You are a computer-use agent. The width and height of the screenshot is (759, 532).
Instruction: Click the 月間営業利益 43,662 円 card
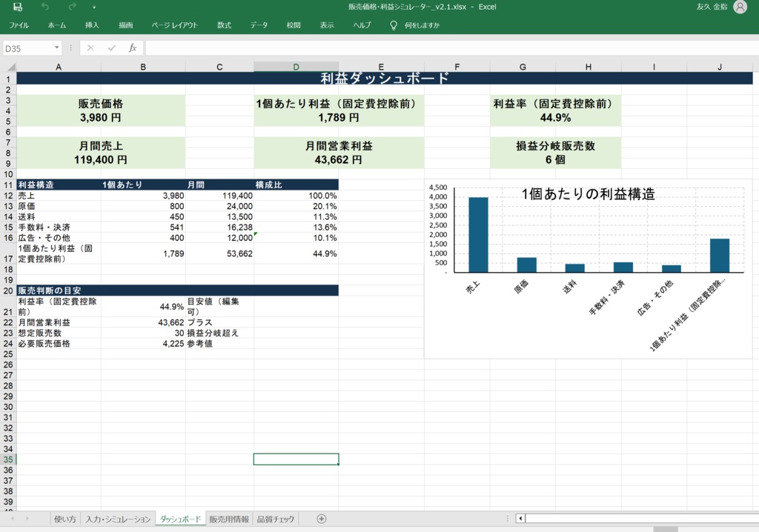339,153
